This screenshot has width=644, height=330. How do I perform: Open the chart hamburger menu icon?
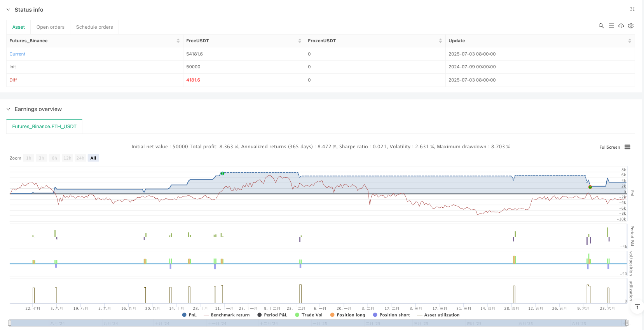coord(627,147)
